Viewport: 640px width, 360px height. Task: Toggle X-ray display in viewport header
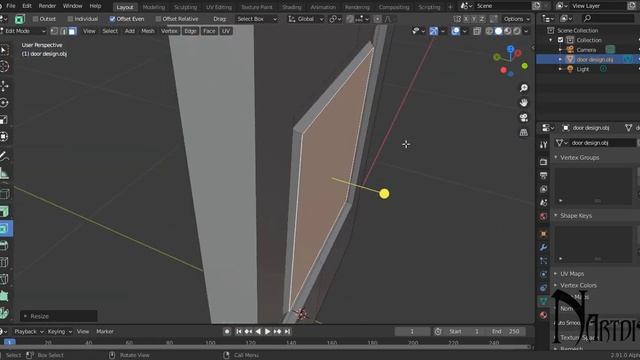pos(477,31)
